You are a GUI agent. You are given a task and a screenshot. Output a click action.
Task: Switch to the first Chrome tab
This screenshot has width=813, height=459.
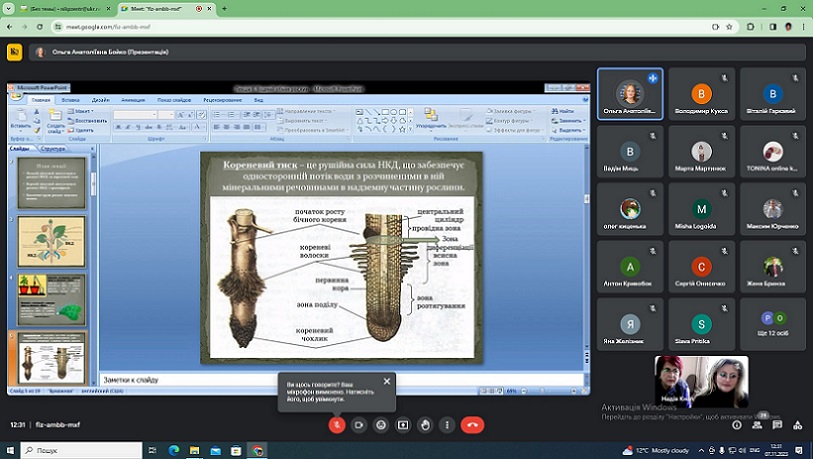[65, 9]
